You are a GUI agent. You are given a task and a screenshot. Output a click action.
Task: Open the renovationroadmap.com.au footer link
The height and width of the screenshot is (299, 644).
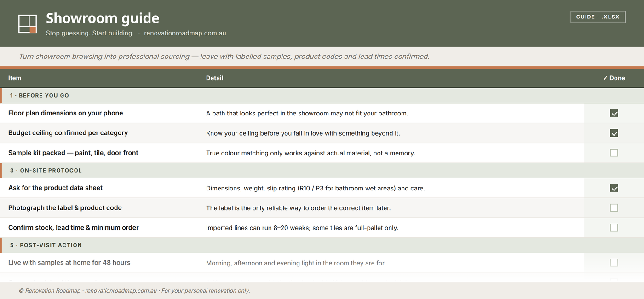[x=121, y=291]
